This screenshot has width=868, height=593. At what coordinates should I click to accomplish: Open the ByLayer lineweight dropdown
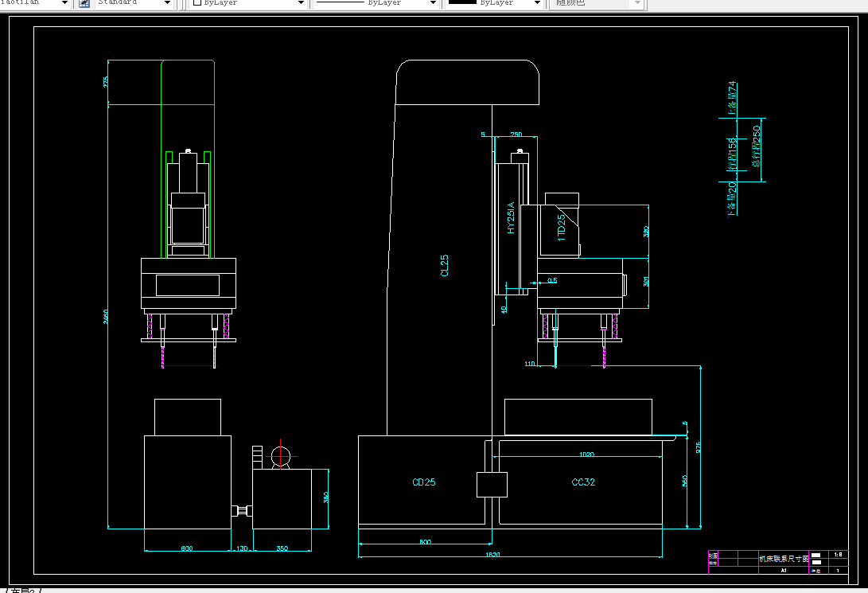coord(536,2)
